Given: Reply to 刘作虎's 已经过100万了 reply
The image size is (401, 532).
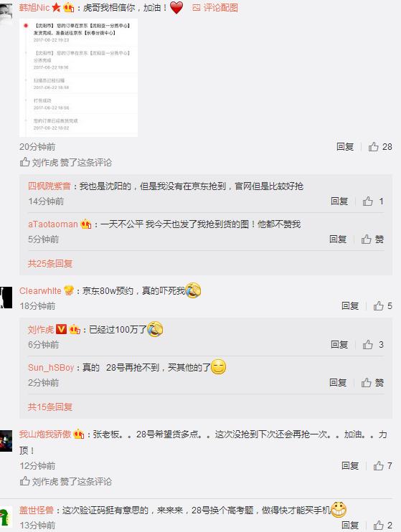Looking at the screenshot, I should pyautogui.click(x=339, y=345).
